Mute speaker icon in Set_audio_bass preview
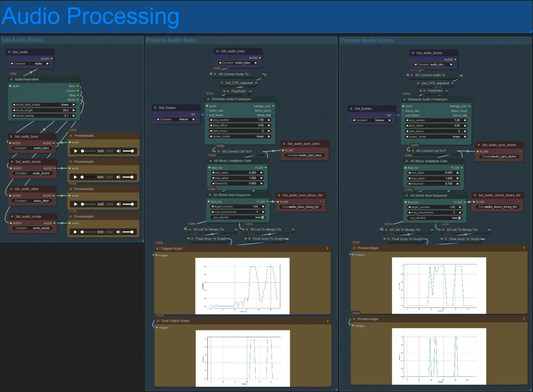 coord(118,151)
